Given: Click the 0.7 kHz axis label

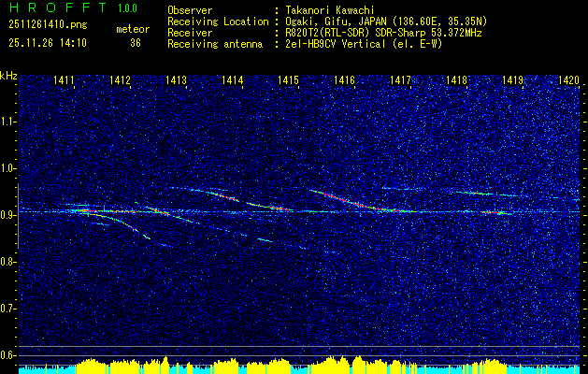Looking at the screenshot, I should (7, 309).
